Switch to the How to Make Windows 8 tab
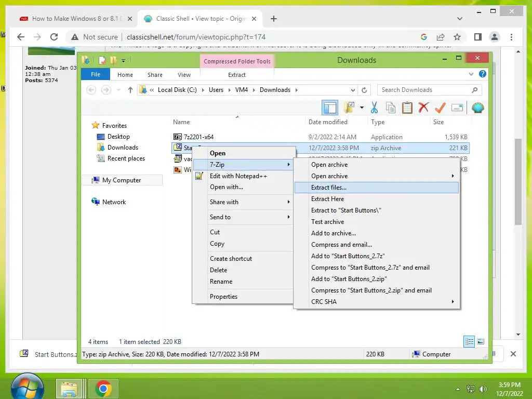Viewport: 532px width, 399px height. (x=75, y=19)
